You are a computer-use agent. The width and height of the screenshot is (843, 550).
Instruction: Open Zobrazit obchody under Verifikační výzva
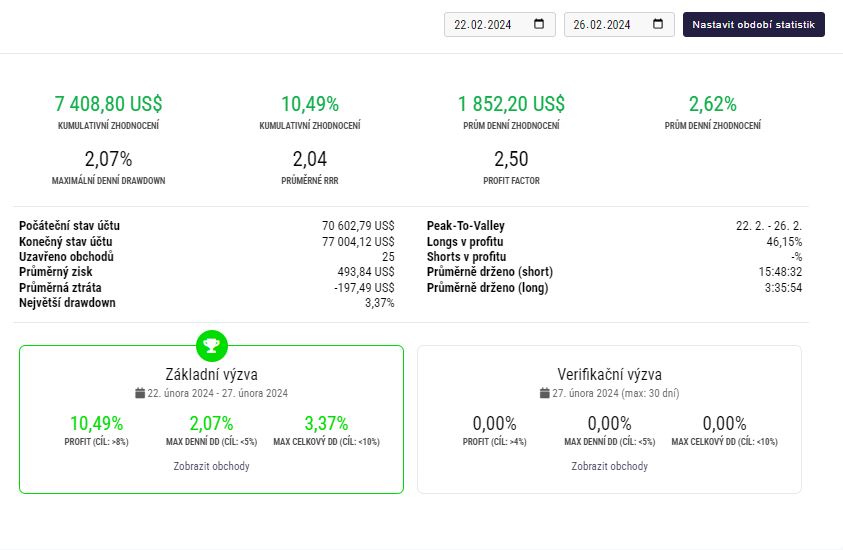coord(610,466)
